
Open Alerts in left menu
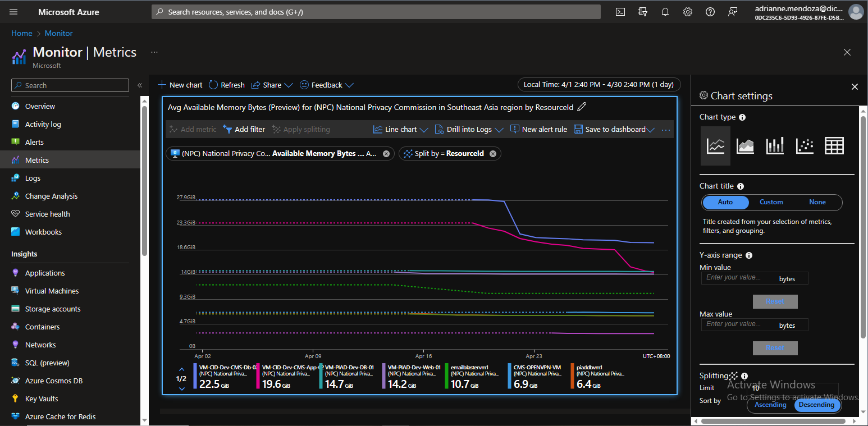point(34,143)
